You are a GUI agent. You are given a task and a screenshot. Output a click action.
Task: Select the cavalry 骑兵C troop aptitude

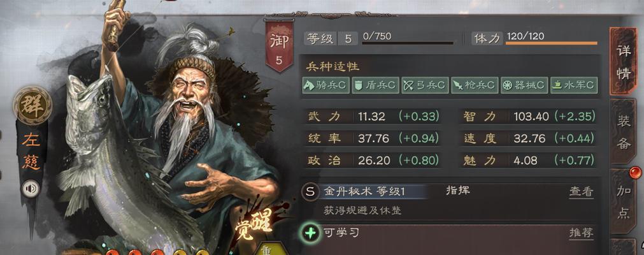click(x=326, y=85)
